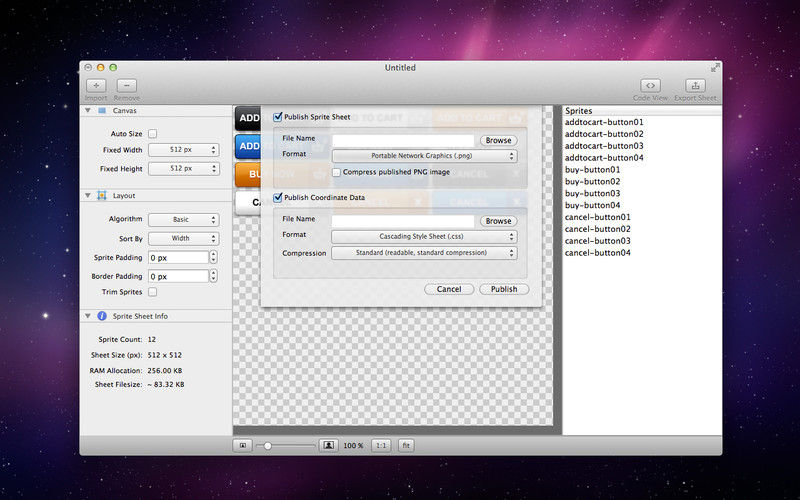This screenshot has height=500, width=800.
Task: Click the Import plus icon in toolbar
Action: coord(96,86)
